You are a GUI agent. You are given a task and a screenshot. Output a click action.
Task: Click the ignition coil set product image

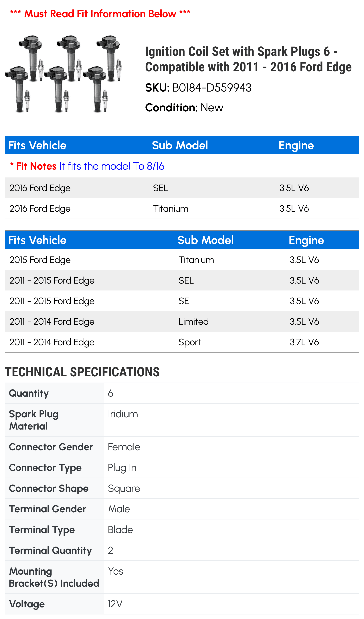coord(63,74)
